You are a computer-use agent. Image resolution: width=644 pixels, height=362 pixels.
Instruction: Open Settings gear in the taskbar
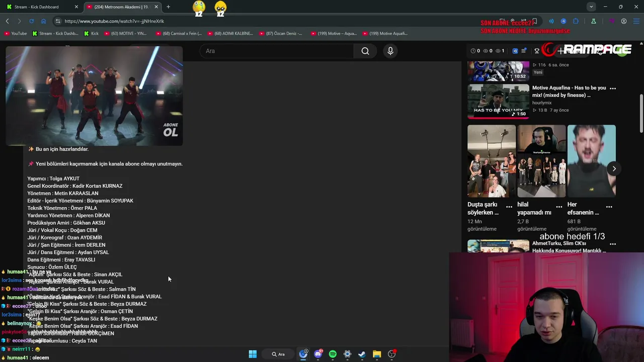click(347, 354)
